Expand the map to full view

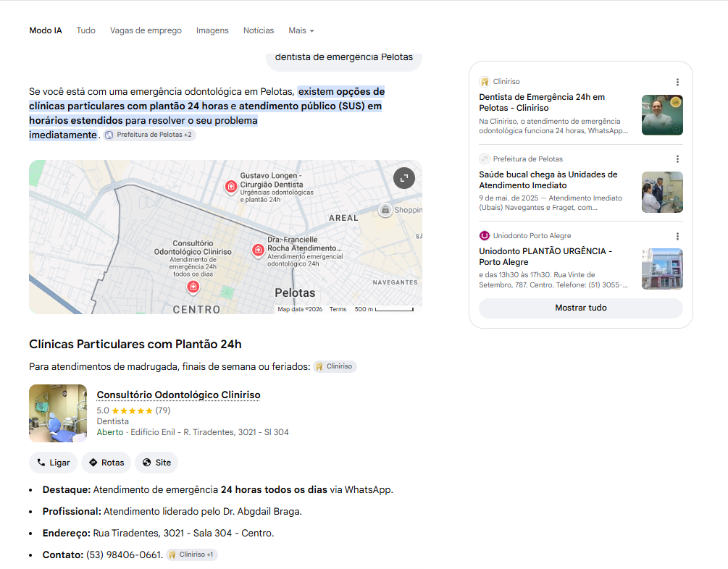pos(404,178)
